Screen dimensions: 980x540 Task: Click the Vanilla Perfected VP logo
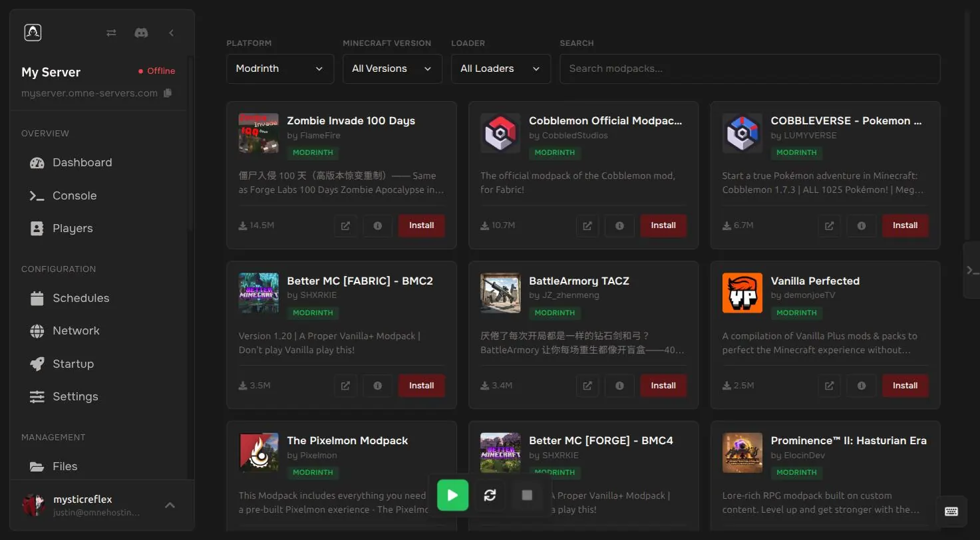point(742,293)
